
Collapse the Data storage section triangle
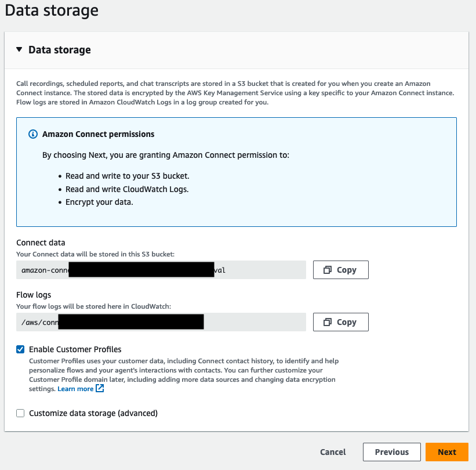point(19,50)
